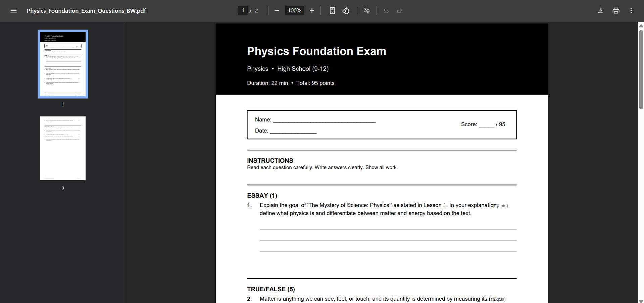Click the fit to page icon
644x303 pixels.
[332, 11]
